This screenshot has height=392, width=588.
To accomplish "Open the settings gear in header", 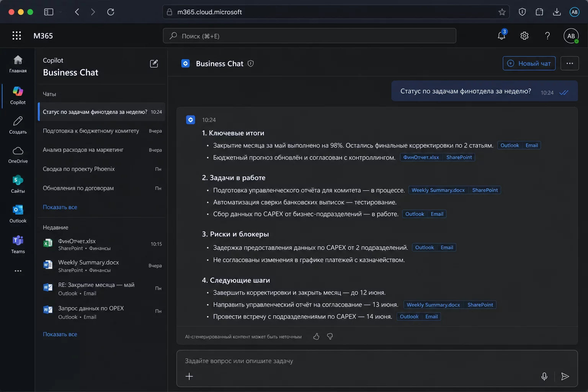I will point(524,36).
